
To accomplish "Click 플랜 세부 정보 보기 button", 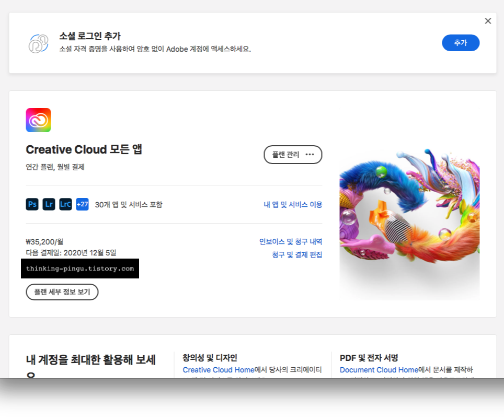I will (62, 292).
